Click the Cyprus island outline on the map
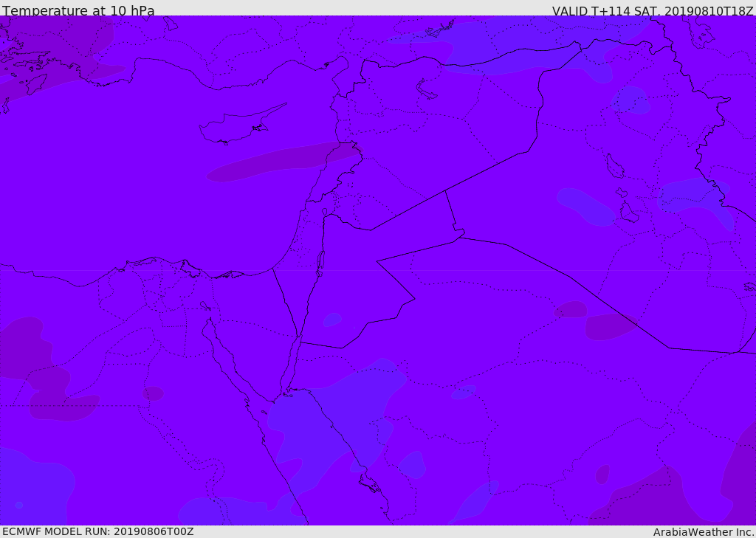Screen dimensions: 756x538 click(x=243, y=124)
